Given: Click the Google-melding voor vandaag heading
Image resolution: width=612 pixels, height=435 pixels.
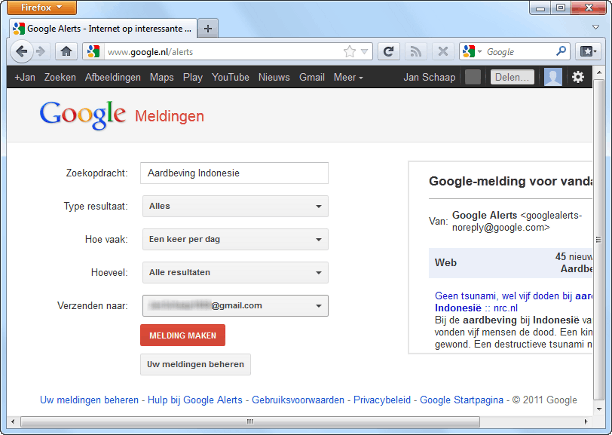Looking at the screenshot, I should pos(511,181).
